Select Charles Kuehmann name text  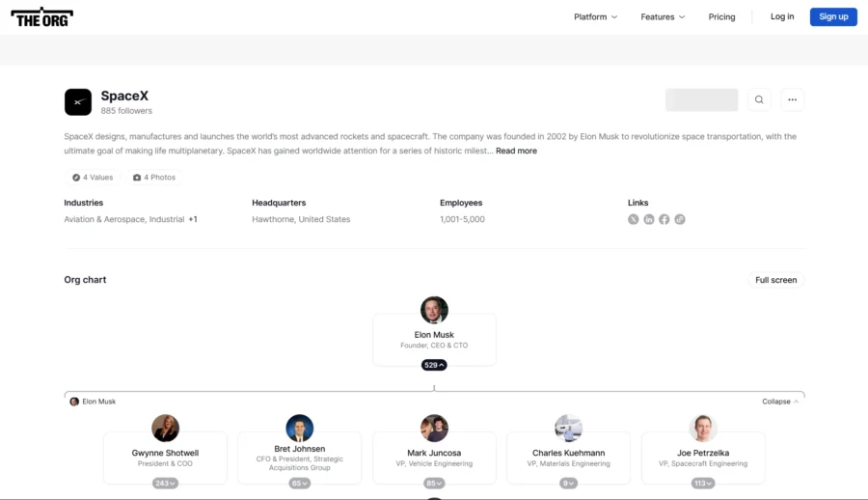pos(568,453)
